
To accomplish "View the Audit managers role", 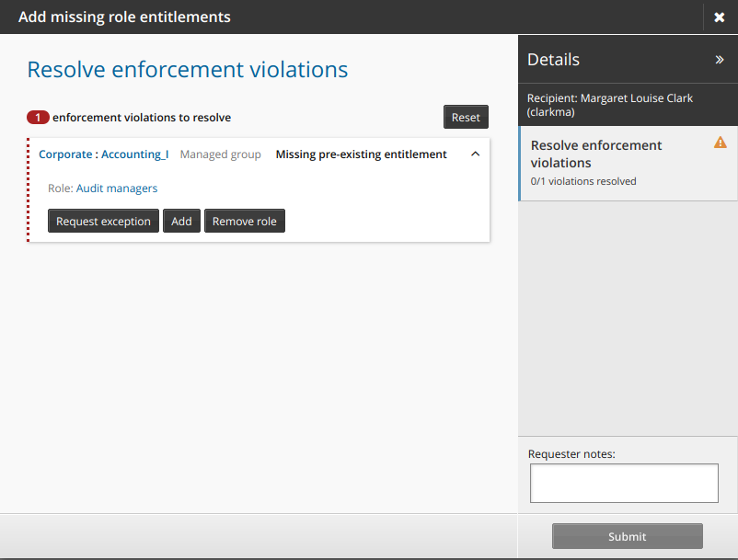I will point(117,187).
